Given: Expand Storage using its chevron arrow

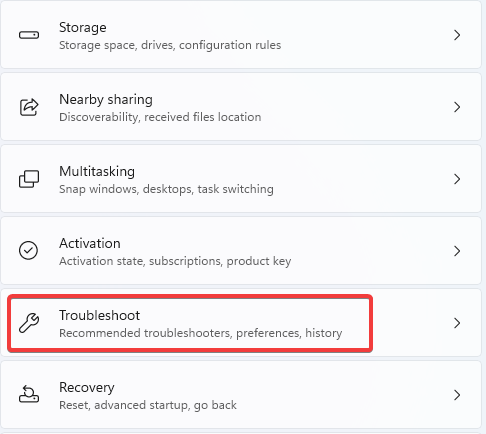Looking at the screenshot, I should pos(457,35).
